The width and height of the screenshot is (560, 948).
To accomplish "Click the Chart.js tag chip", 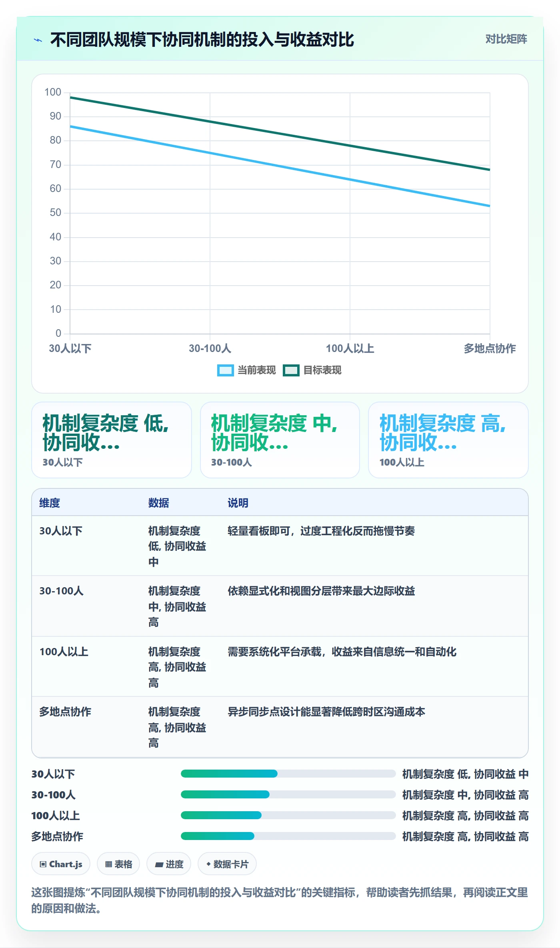I will [61, 864].
